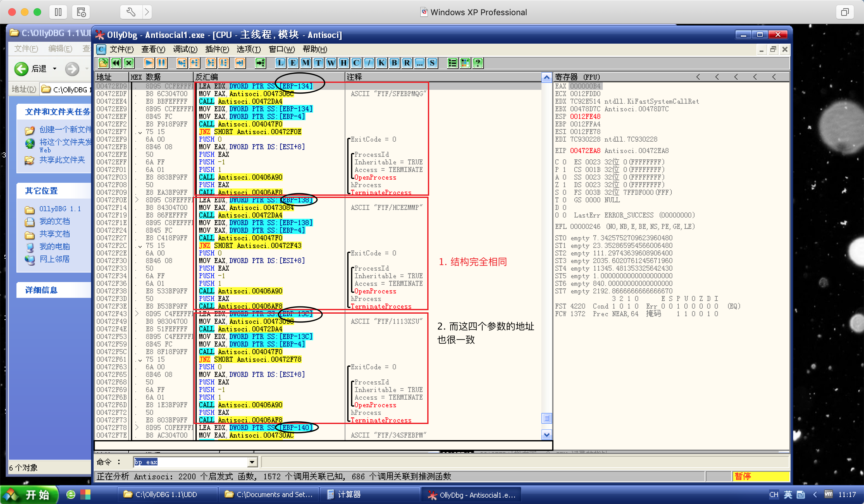
Task: Click the 我的文档 link in sidebar
Action: [x=54, y=221]
